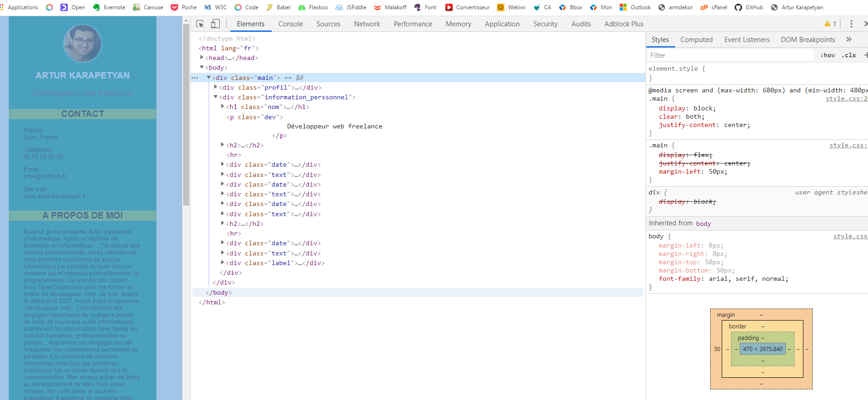
Task: Open the Font bookmark
Action: pyautogui.click(x=425, y=7)
